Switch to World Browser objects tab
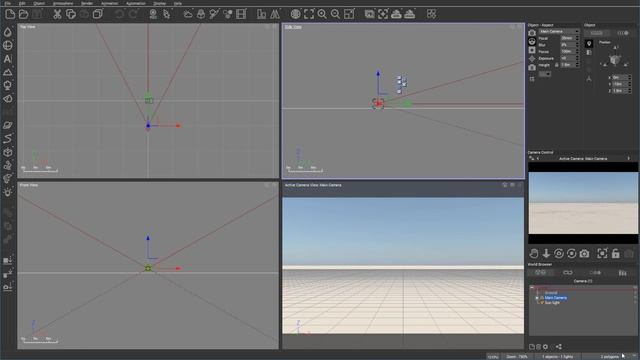The width and height of the screenshot is (640, 360). (x=540, y=273)
